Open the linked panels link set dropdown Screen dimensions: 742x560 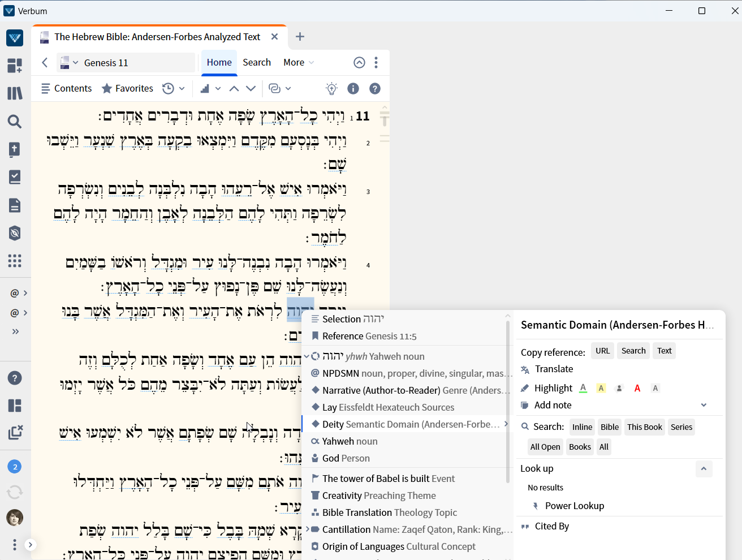pos(280,88)
